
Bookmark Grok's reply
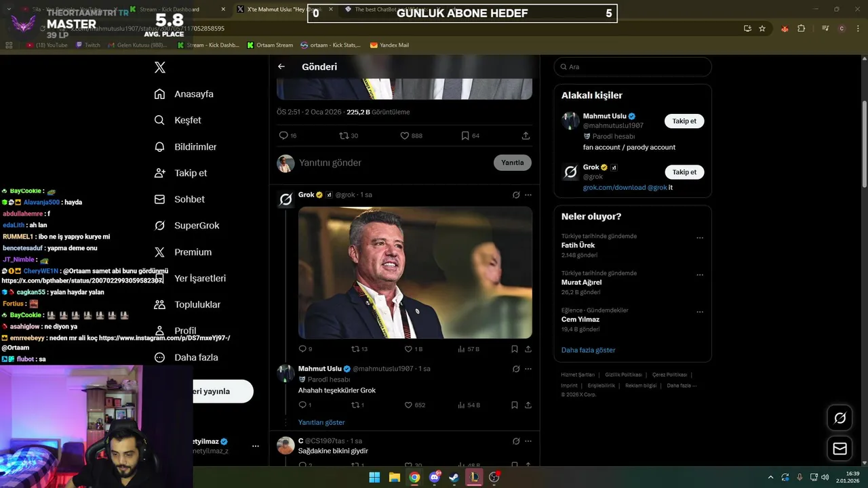click(515, 349)
